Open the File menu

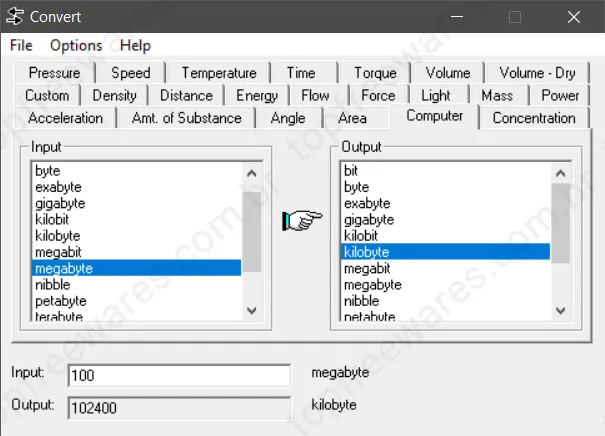[21, 46]
